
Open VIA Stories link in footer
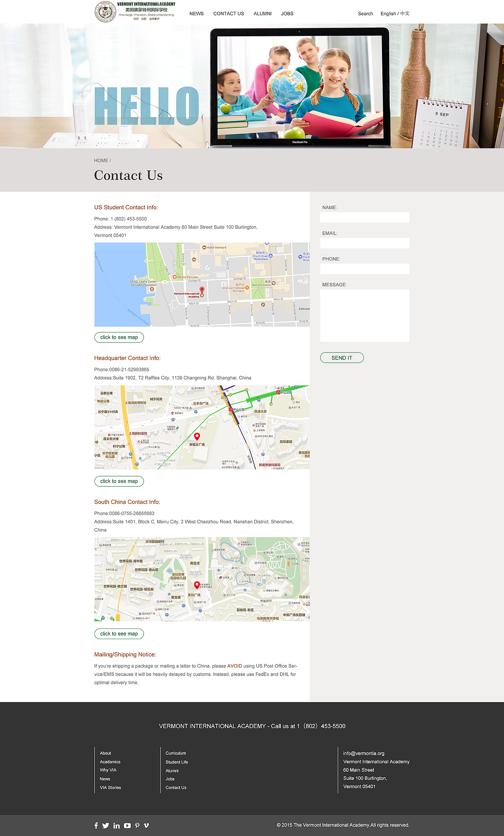point(110,788)
